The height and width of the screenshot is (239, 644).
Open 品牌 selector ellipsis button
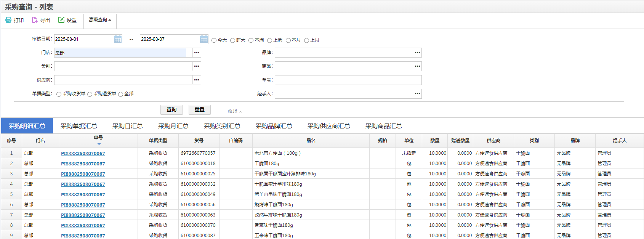click(x=417, y=53)
